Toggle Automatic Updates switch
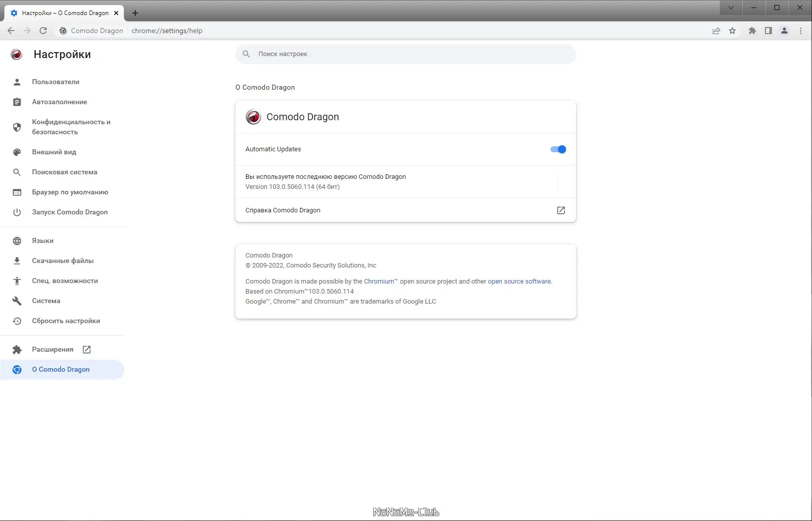The width and height of the screenshot is (812, 521). click(558, 149)
